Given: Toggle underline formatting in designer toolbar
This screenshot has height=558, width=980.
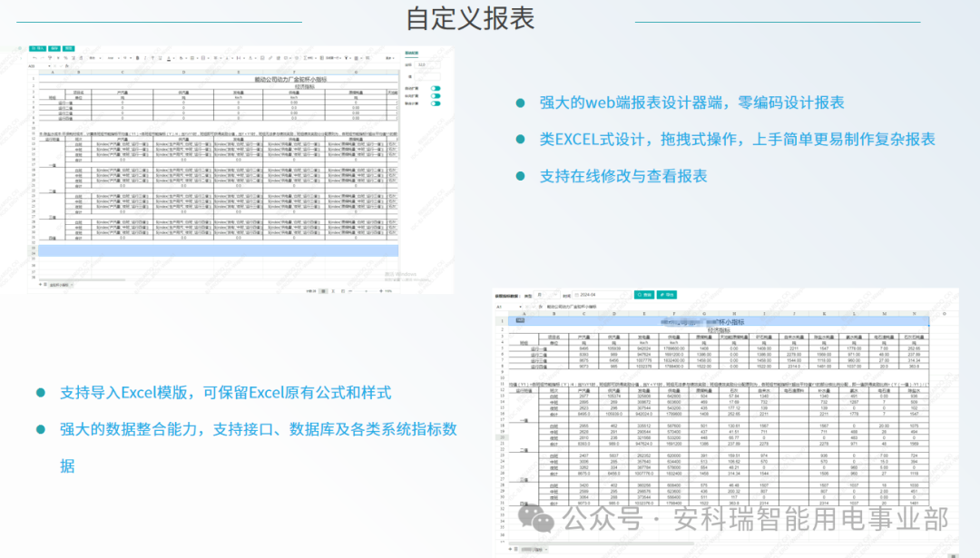Looking at the screenshot, I should (160, 58).
